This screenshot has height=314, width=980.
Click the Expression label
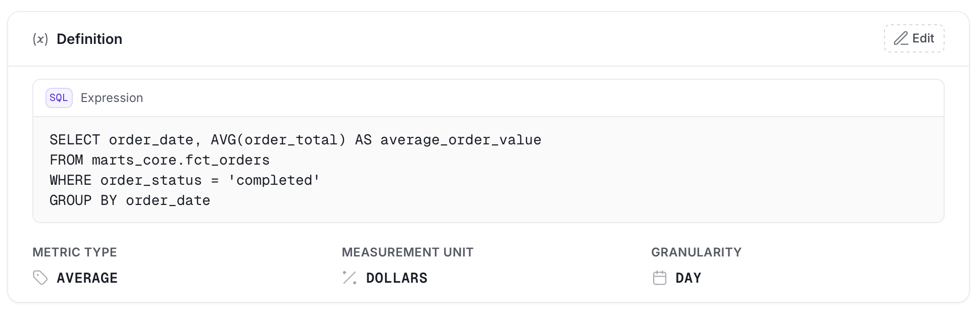(112, 98)
